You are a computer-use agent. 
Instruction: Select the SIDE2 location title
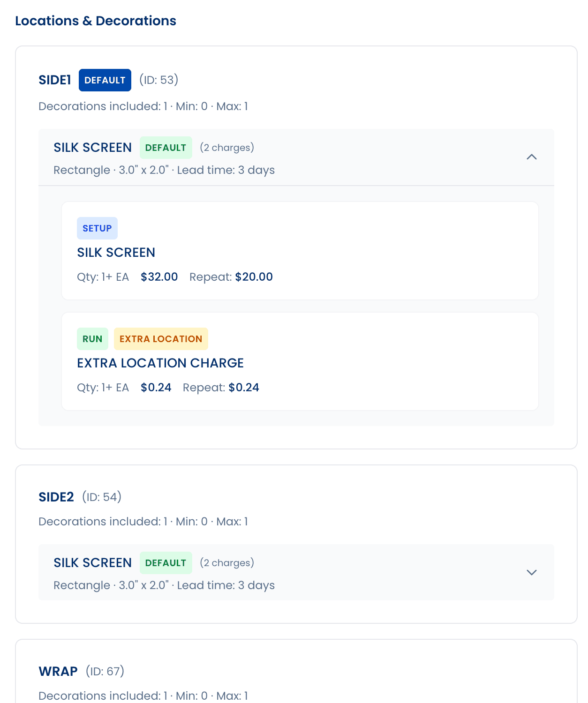click(56, 497)
